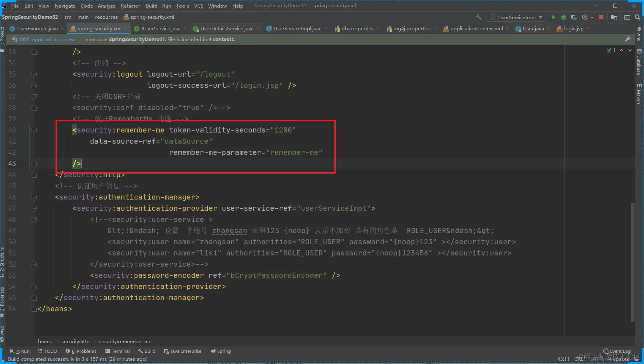Open the Refactor menu
Image resolution: width=644 pixels, height=364 pixels.
tap(130, 6)
